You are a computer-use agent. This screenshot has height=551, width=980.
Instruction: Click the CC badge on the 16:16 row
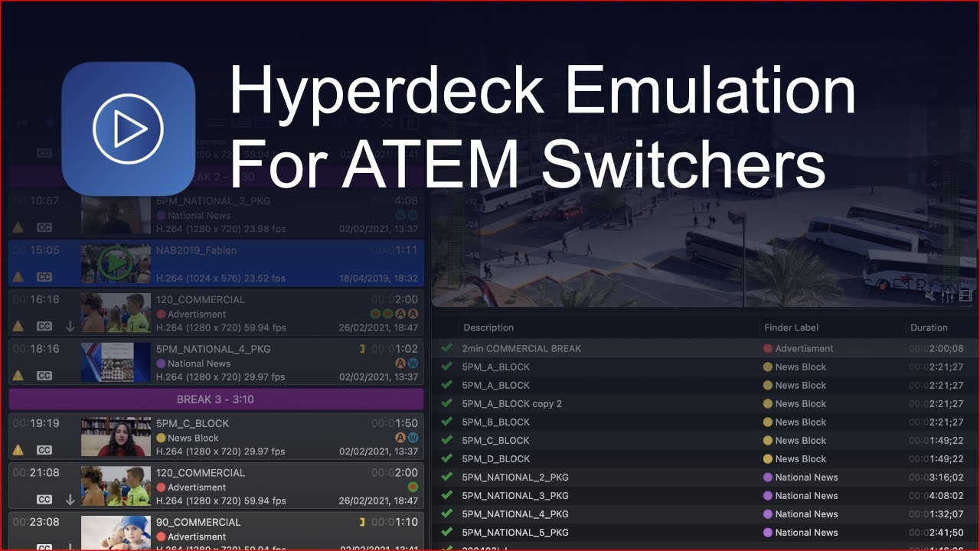coord(44,327)
